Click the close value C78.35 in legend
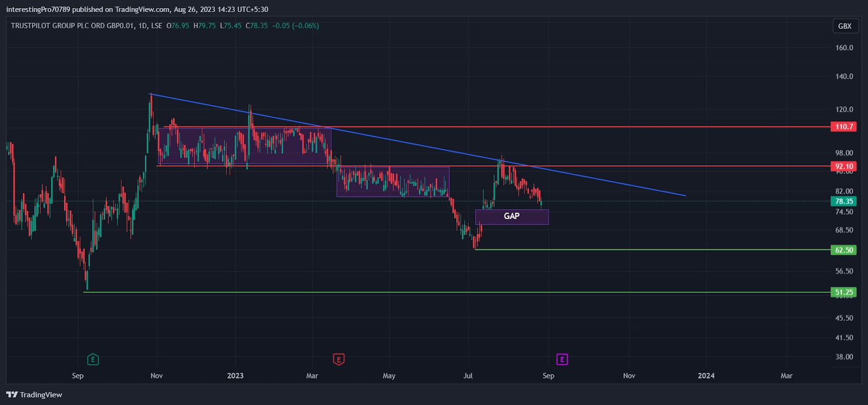The width and height of the screenshot is (868, 405). pos(257,25)
